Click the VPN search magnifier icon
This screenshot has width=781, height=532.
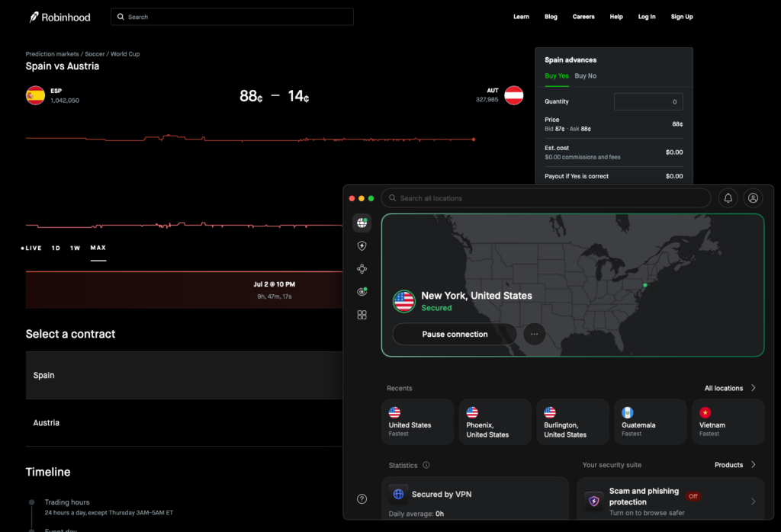[x=393, y=198]
